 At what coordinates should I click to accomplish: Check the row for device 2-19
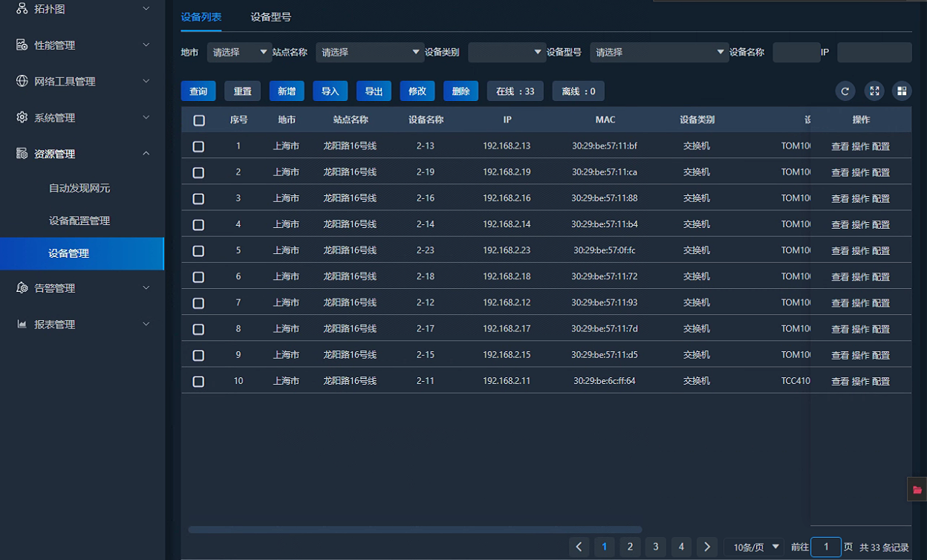(x=198, y=172)
